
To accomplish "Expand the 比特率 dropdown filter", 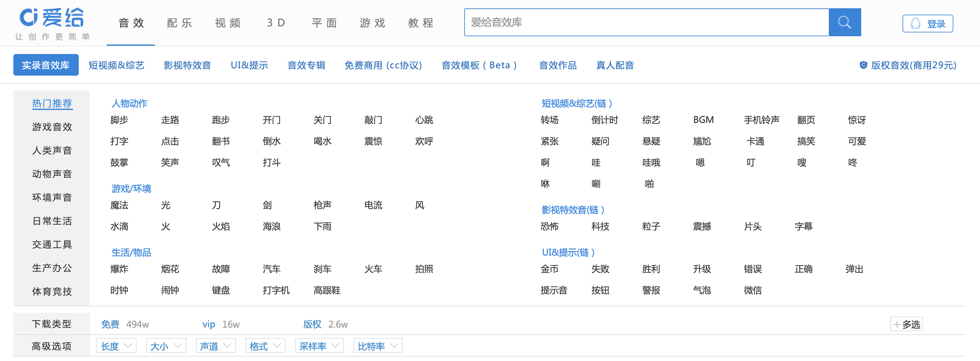I will click(378, 346).
